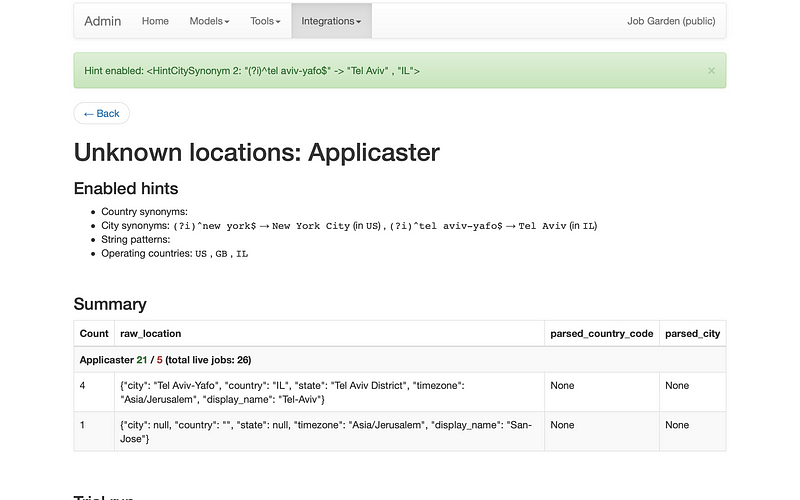The image size is (800, 500).
Task: Dismiss the Hint enabled alert
Action: pos(711,71)
